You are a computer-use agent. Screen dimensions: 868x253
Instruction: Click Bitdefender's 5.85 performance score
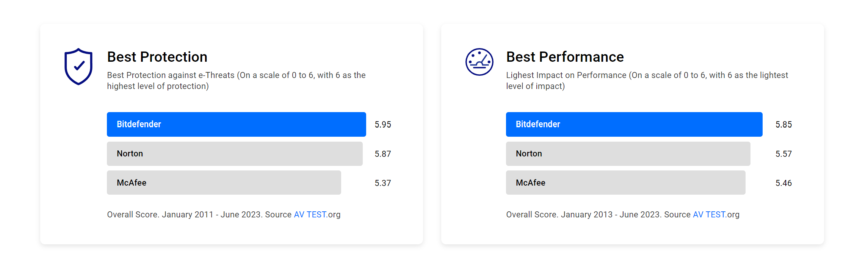pyautogui.click(x=783, y=125)
